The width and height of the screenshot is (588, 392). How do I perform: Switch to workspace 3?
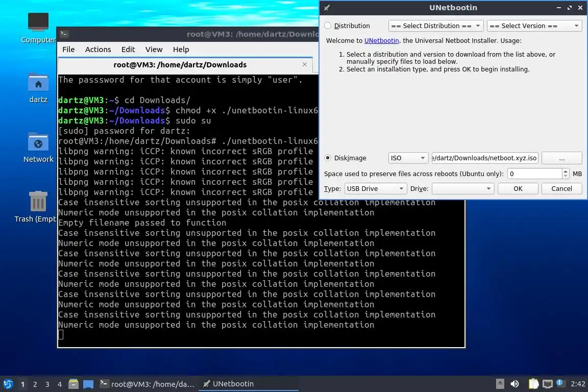pos(47,384)
